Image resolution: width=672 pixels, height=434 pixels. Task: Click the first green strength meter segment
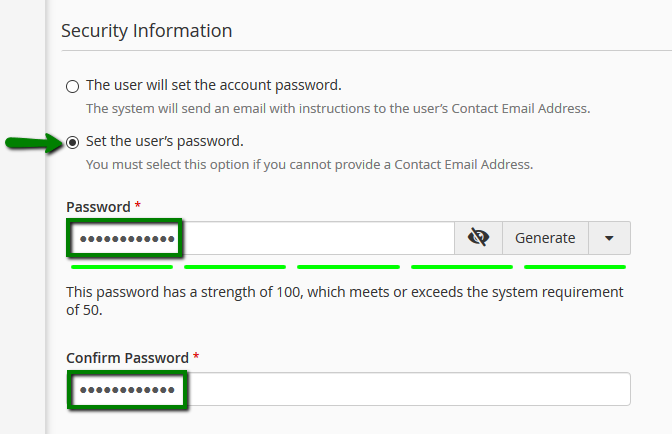[x=122, y=267]
